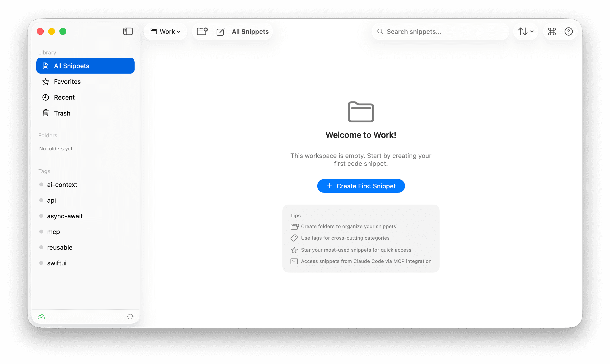
Task: Select the Trash item in the Library
Action: (62, 113)
